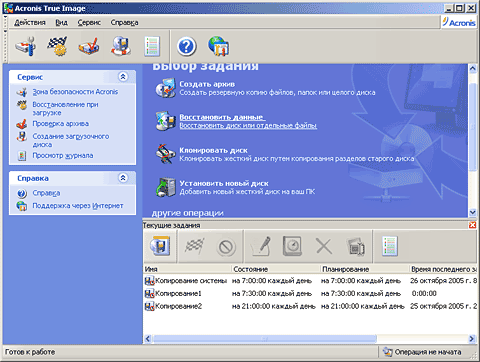This screenshot has width=480, height=362.
Task: Click the Готов к работе status bar text
Action: pyautogui.click(x=30, y=352)
